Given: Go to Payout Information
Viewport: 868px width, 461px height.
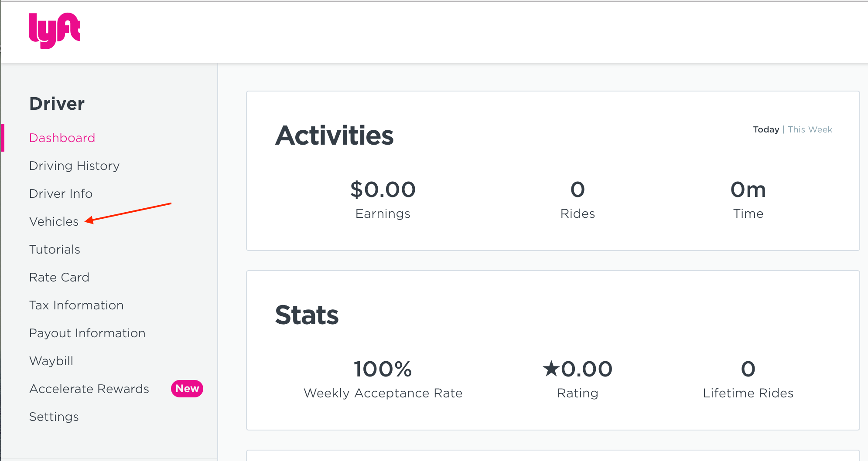Looking at the screenshot, I should 87,333.
